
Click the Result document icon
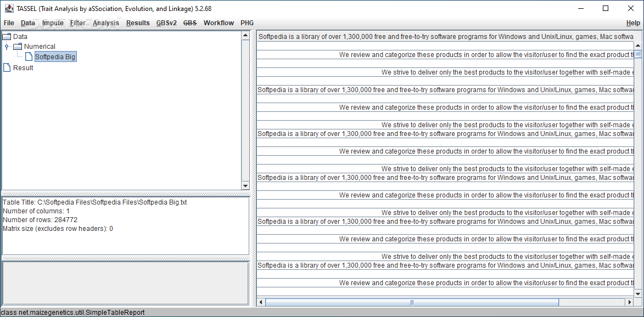click(x=7, y=67)
